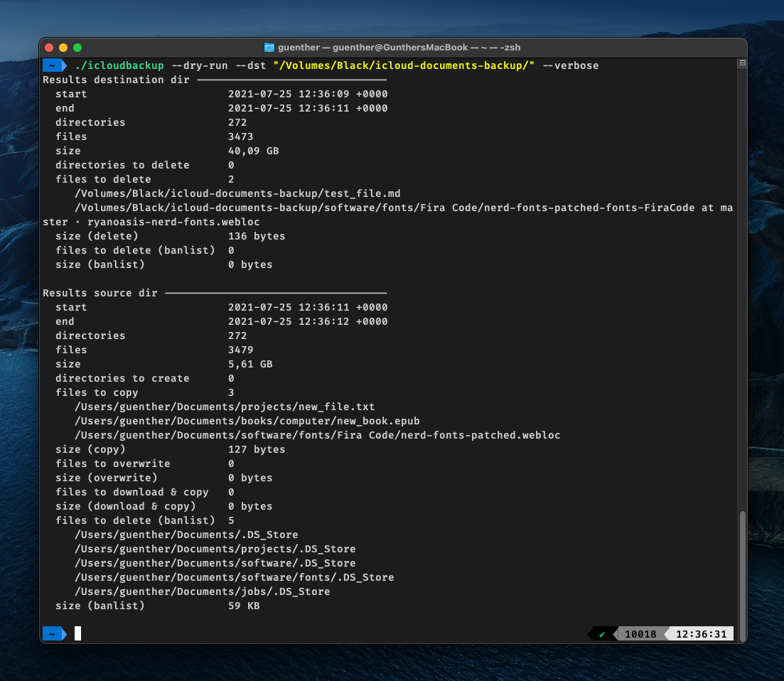Click the '--verbose' flag

point(571,65)
